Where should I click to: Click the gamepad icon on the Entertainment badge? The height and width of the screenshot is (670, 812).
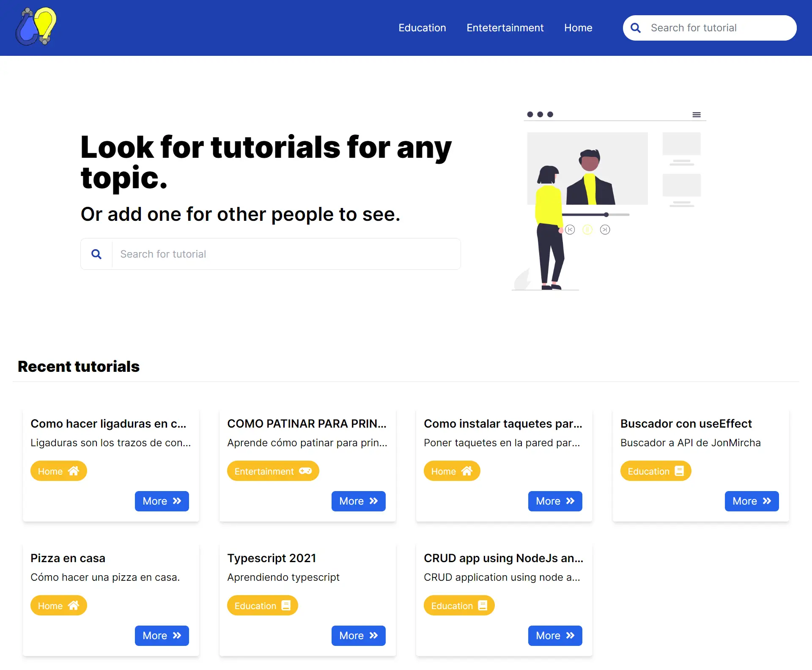306,471
